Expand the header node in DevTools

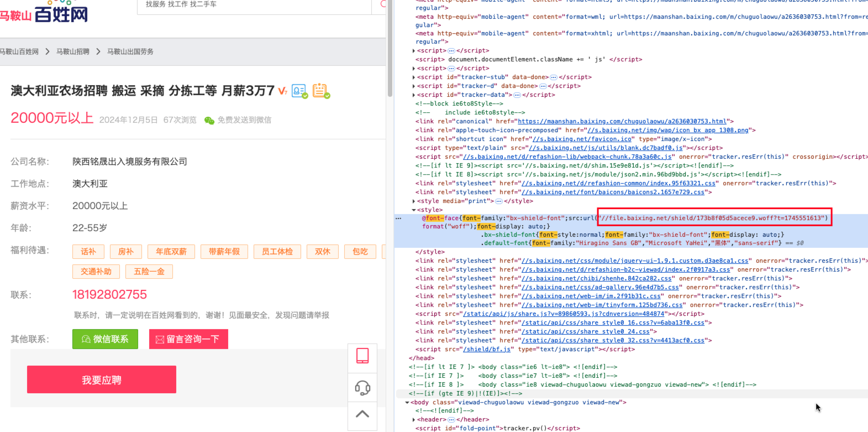[414, 420]
